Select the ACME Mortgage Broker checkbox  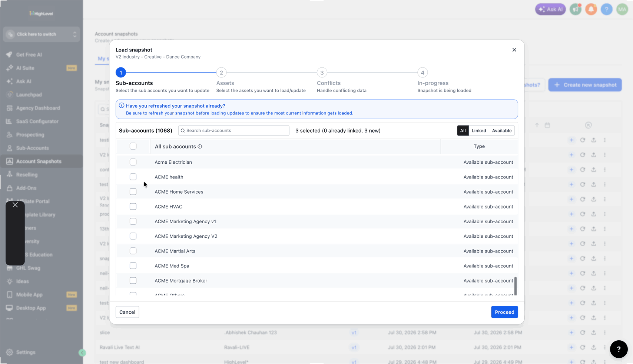tap(133, 281)
